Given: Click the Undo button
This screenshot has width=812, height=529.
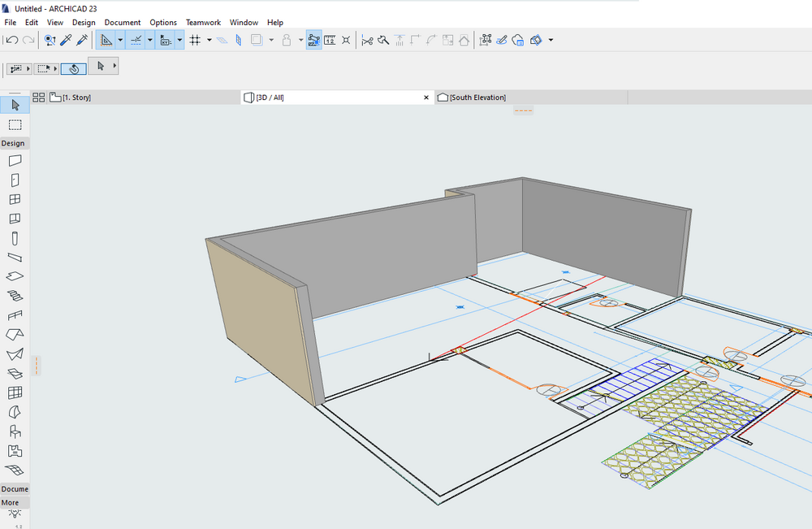Looking at the screenshot, I should 12,40.
